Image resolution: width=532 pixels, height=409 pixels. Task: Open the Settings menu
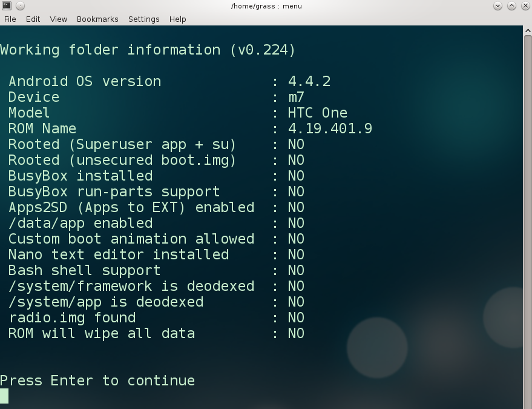(x=144, y=19)
